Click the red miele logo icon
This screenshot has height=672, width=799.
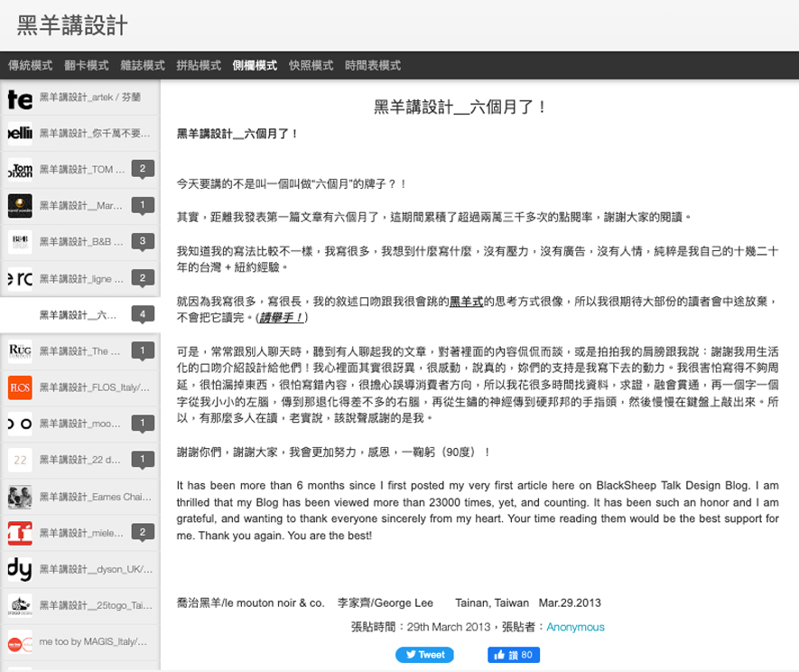[x=20, y=533]
